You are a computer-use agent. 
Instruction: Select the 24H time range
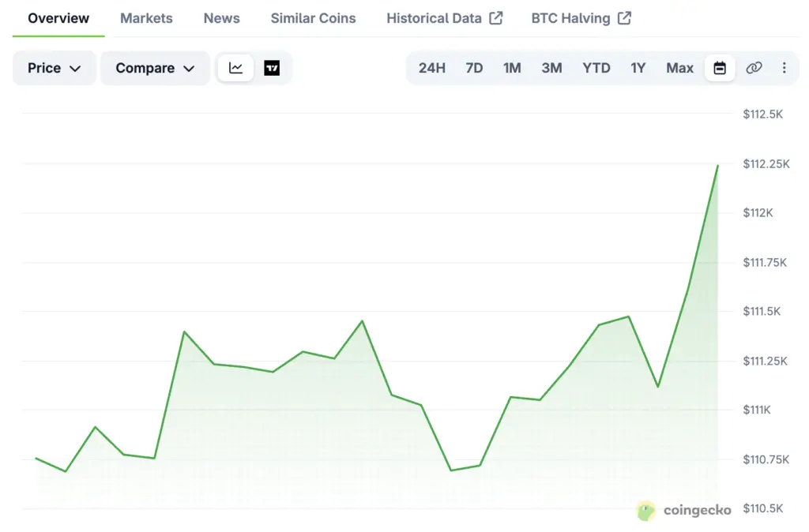point(432,68)
